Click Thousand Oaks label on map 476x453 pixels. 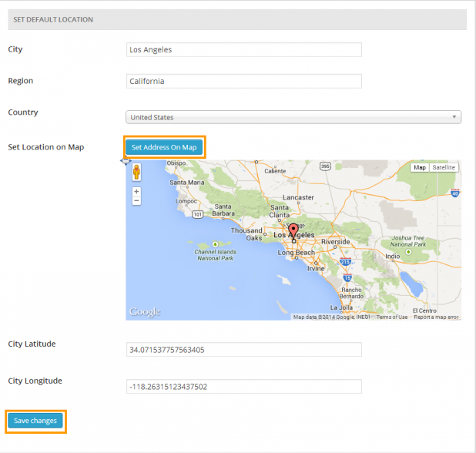(x=246, y=234)
